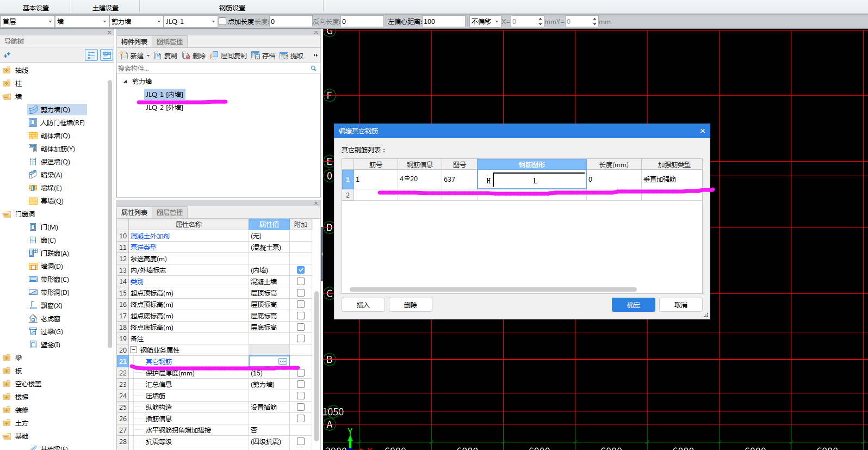Check the 起点顶标高(m) 附加 checkbox
This screenshot has width=868, height=450.
click(x=301, y=293)
